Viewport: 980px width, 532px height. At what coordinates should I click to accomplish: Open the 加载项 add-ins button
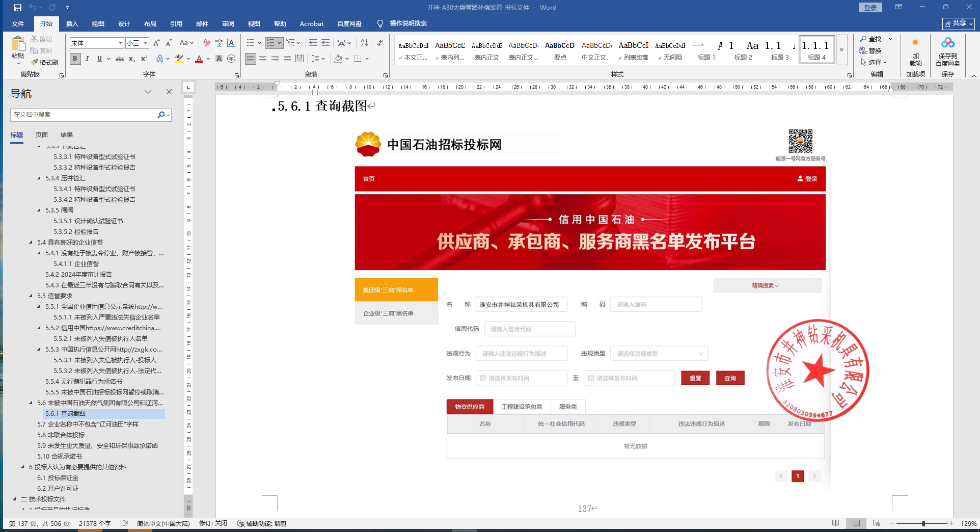pos(915,51)
